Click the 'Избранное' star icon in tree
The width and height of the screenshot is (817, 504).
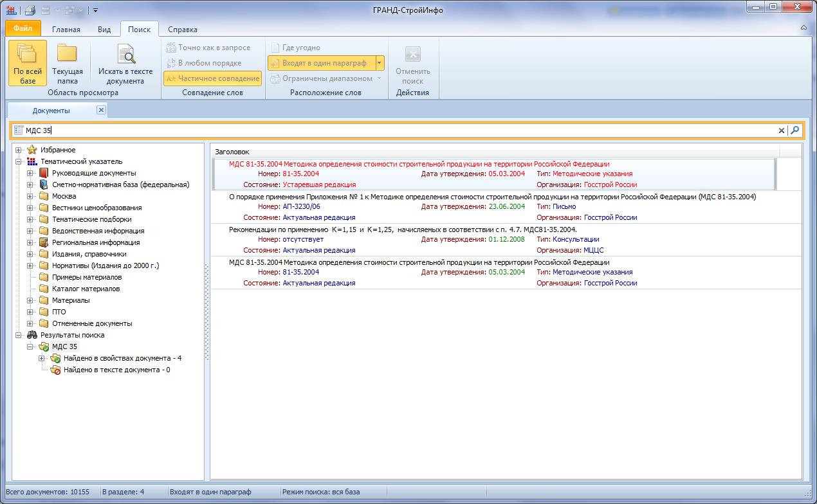[32, 150]
